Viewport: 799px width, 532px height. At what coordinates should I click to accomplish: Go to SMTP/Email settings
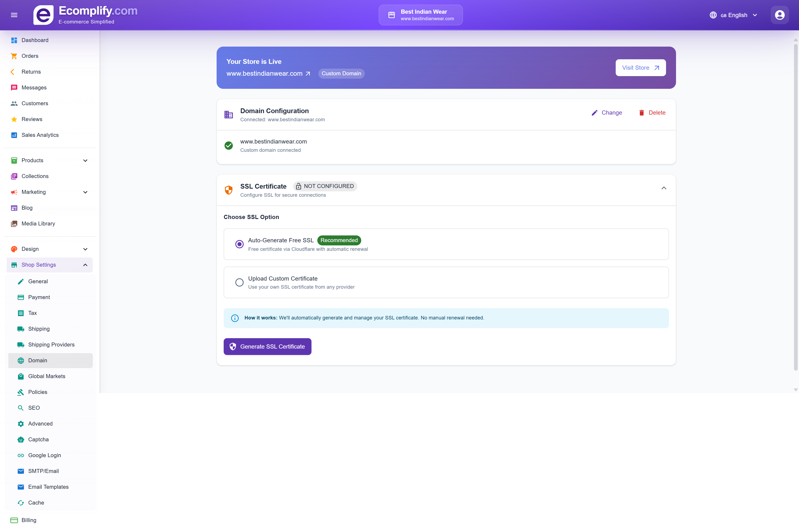(x=43, y=471)
